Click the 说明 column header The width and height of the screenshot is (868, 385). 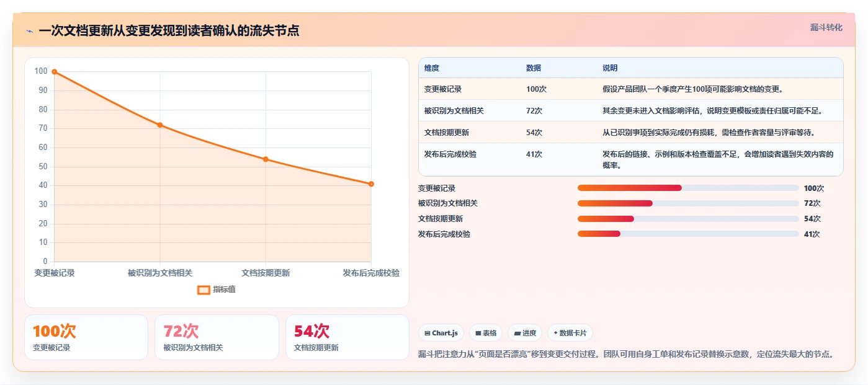pos(610,68)
